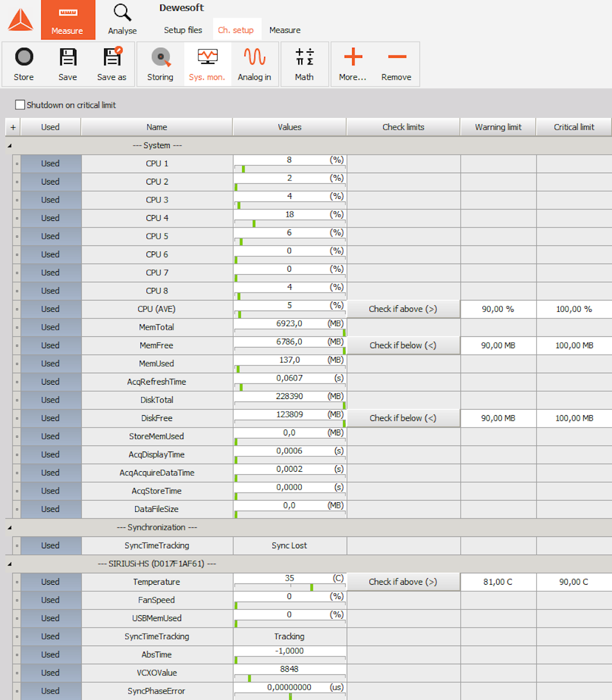The image size is (612, 700).
Task: Open the Storing settings
Action: pyautogui.click(x=160, y=65)
